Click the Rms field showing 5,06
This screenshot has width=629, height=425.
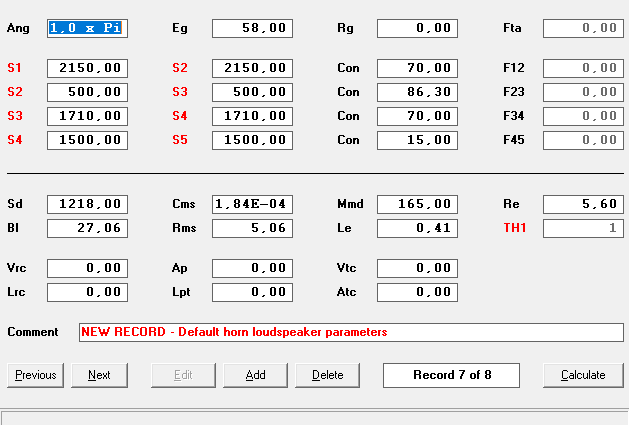click(252, 228)
